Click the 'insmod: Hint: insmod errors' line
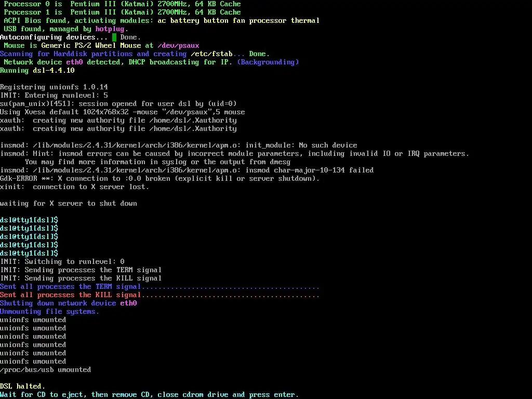Image resolution: width=532 pixels, height=399 pixels. pyautogui.click(x=234, y=154)
